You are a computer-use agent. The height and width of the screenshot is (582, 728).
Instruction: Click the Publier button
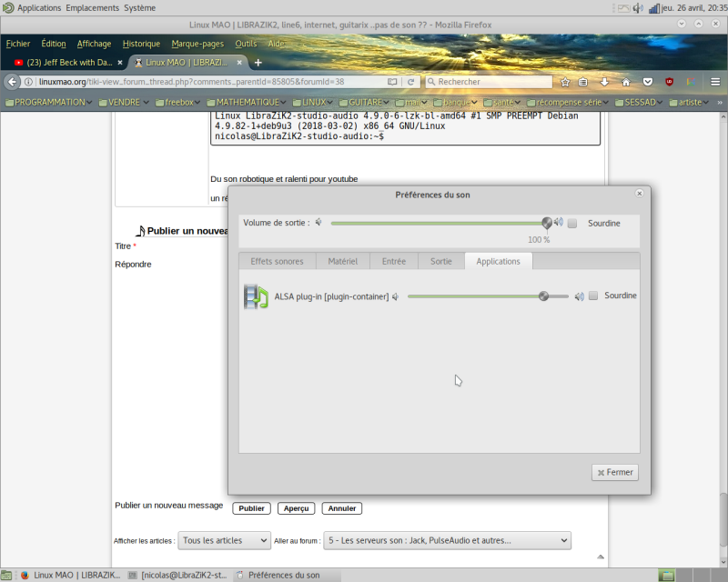(251, 508)
